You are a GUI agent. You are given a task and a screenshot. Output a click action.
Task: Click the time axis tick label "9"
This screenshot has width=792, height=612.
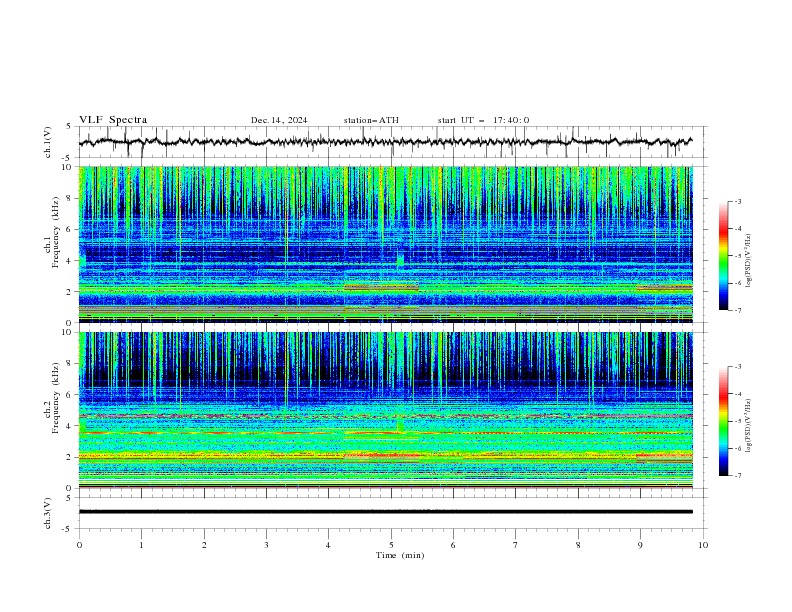pos(640,545)
